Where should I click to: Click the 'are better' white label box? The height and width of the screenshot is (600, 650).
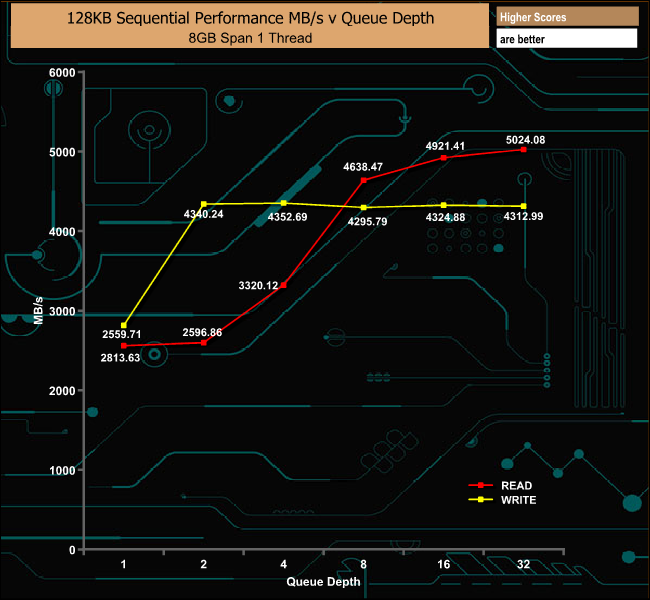(567, 39)
